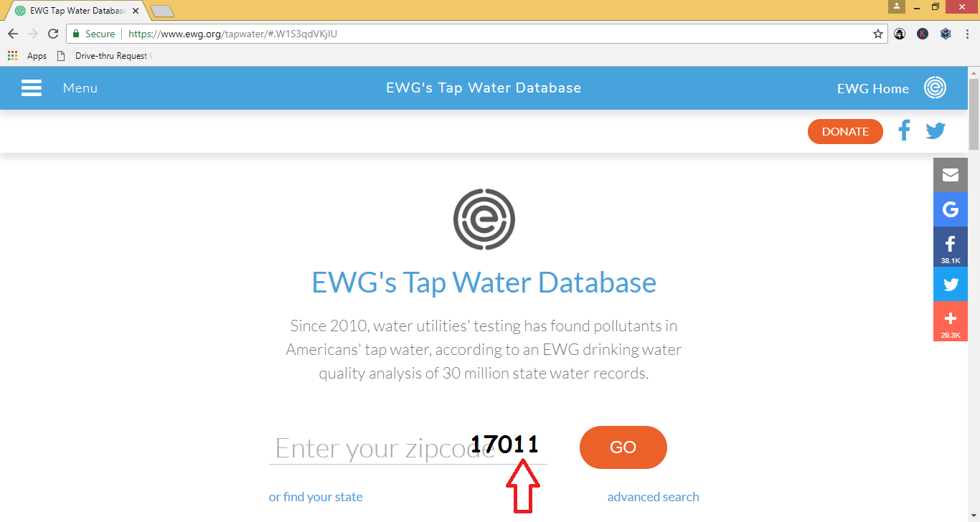Open the advanced search link
The width and height of the screenshot is (980, 522).
pos(653,497)
